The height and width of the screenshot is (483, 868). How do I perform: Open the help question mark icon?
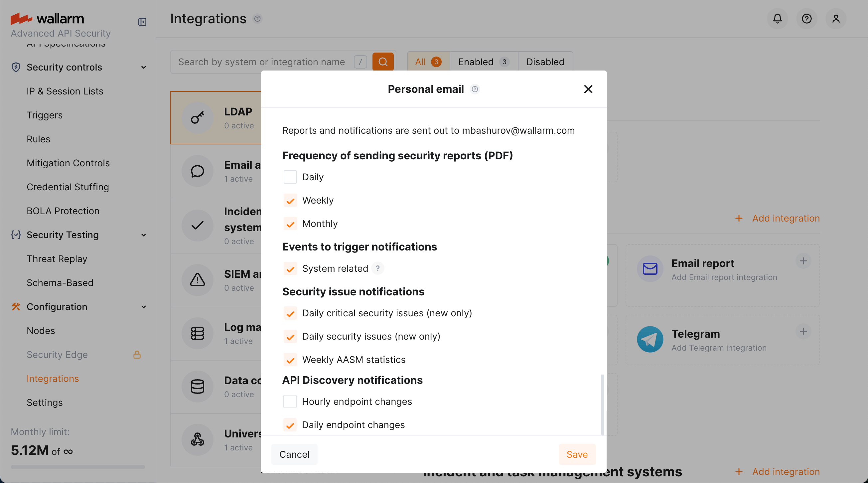(807, 19)
